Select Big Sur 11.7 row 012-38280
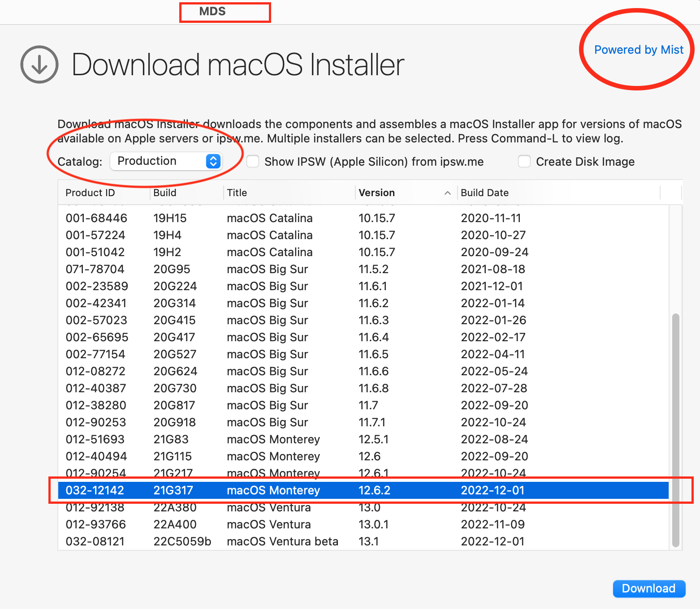 [363, 405]
